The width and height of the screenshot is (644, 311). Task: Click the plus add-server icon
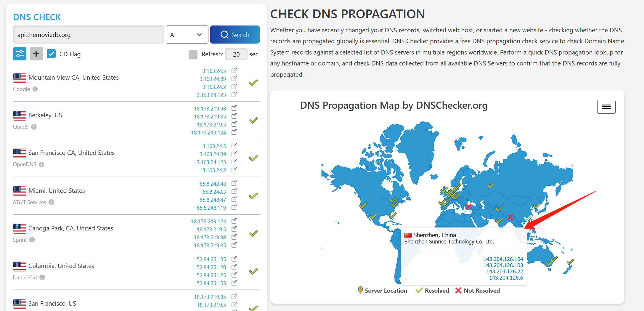tap(36, 54)
